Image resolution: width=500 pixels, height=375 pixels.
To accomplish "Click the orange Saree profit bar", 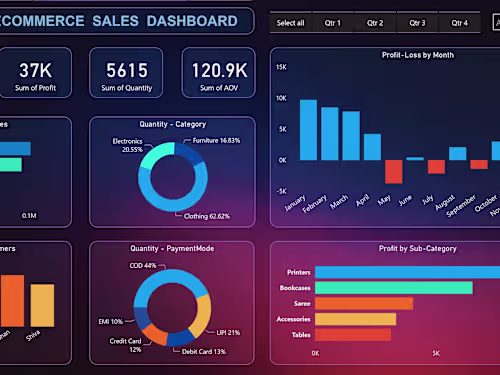I will tap(364, 304).
